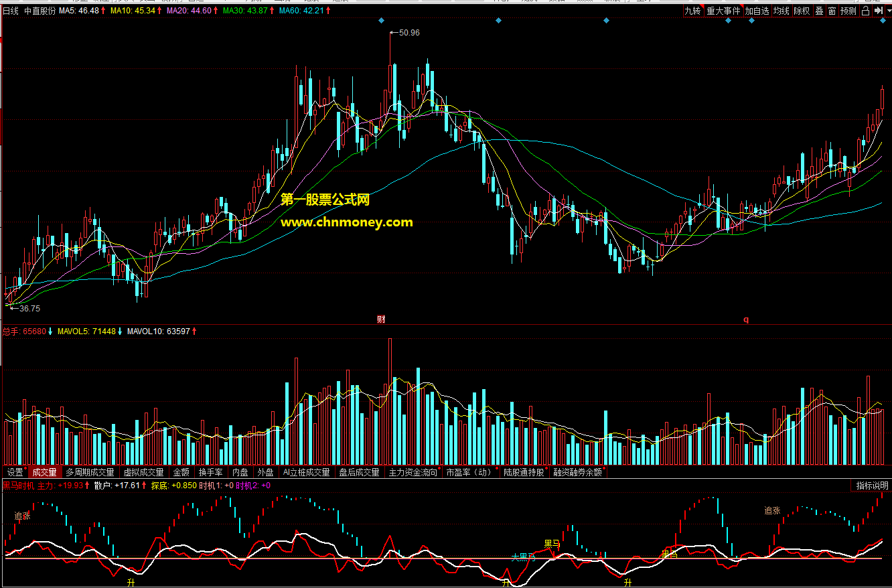
Task: Select the 市盈率(动) tab
Action: [469, 472]
